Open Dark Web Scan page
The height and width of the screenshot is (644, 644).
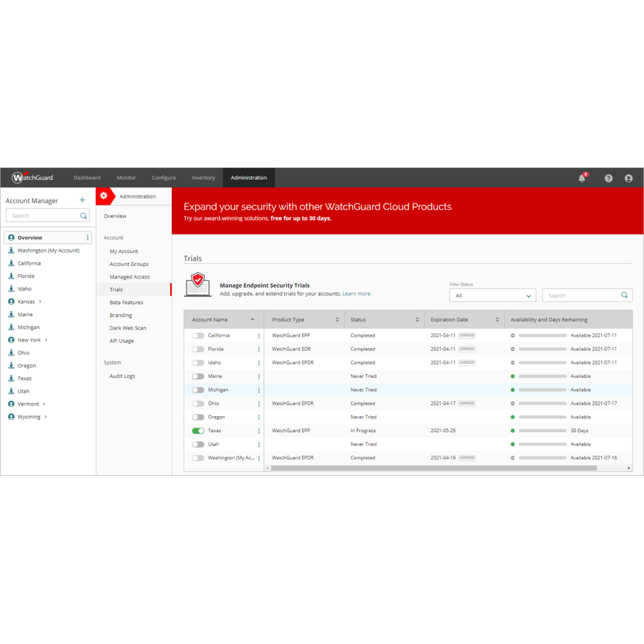click(128, 328)
